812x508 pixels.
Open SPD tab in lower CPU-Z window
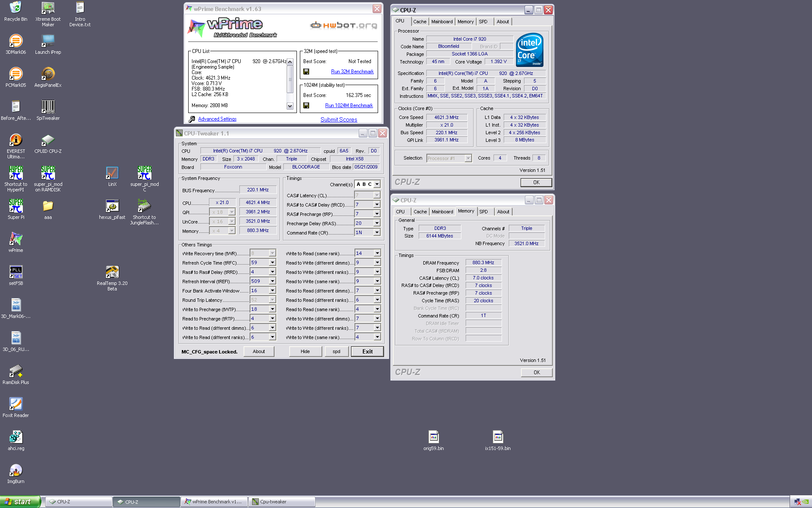pos(483,212)
